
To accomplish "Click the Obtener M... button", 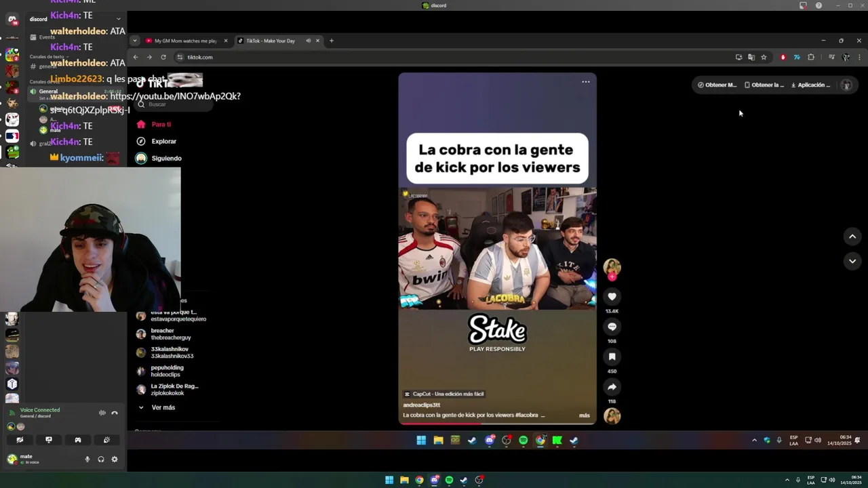I will point(717,85).
